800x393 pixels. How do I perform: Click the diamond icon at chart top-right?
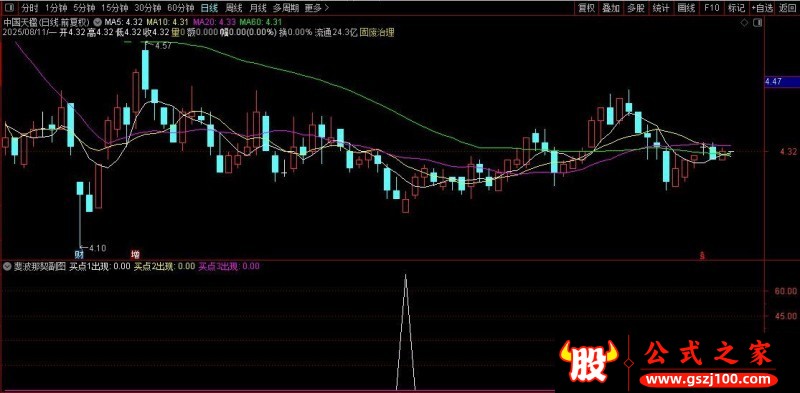pyautogui.click(x=744, y=22)
